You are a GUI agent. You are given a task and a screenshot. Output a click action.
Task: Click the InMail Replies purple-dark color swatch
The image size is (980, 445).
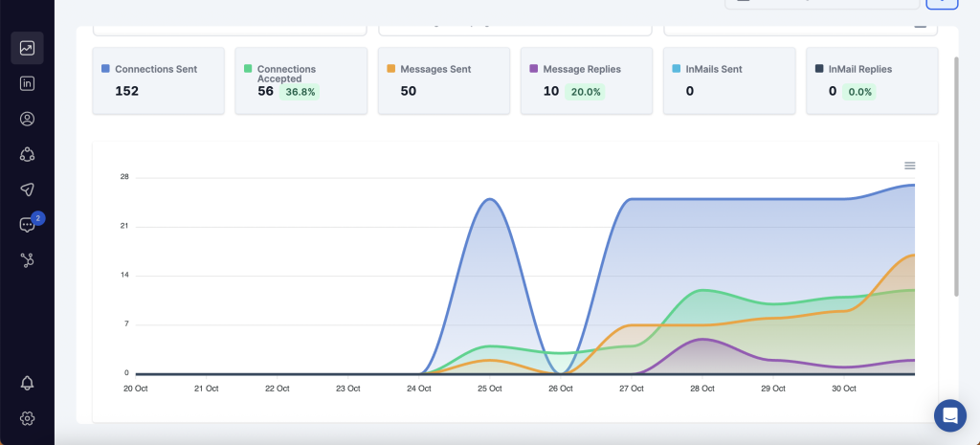click(x=819, y=69)
